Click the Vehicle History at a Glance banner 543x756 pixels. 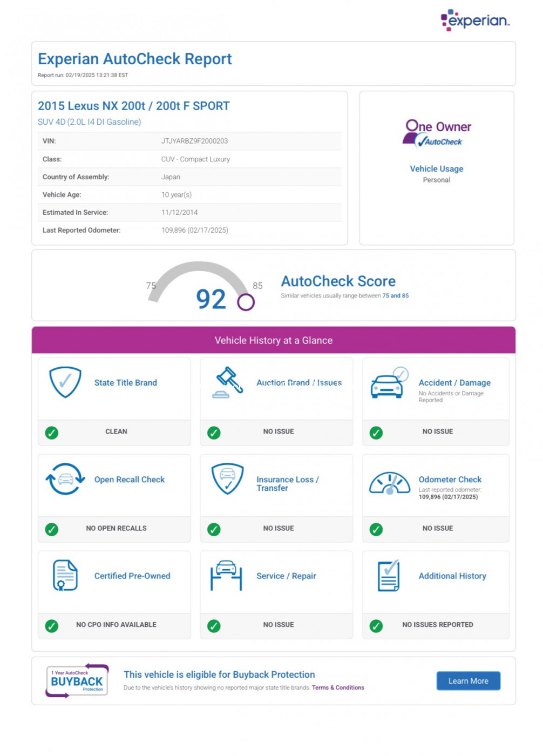pos(274,340)
